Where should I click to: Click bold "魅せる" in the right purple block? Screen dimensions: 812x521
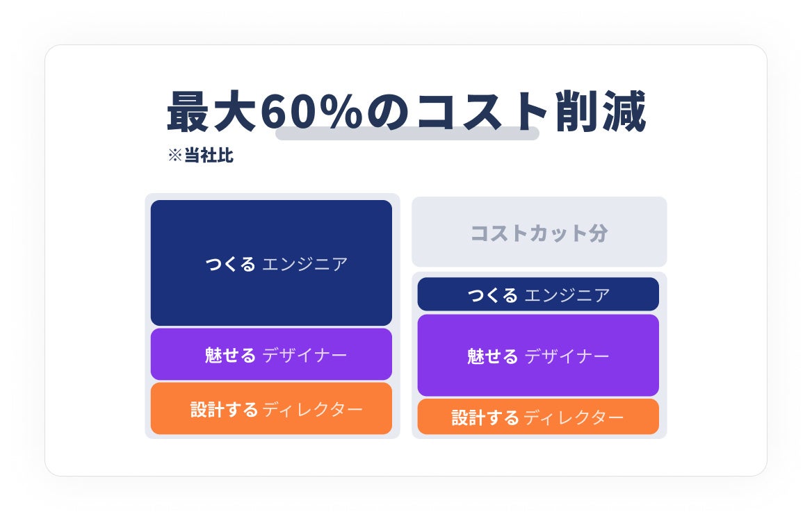tap(492, 356)
